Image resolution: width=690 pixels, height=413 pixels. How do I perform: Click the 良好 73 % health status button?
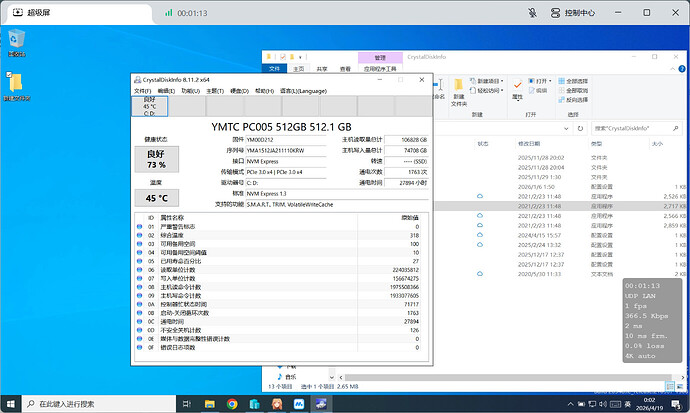pos(157,159)
